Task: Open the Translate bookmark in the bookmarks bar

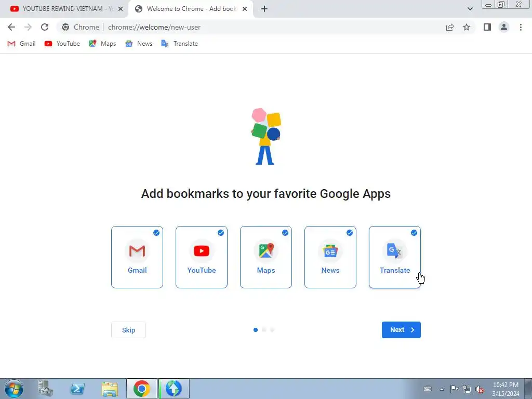Action: 179,44
